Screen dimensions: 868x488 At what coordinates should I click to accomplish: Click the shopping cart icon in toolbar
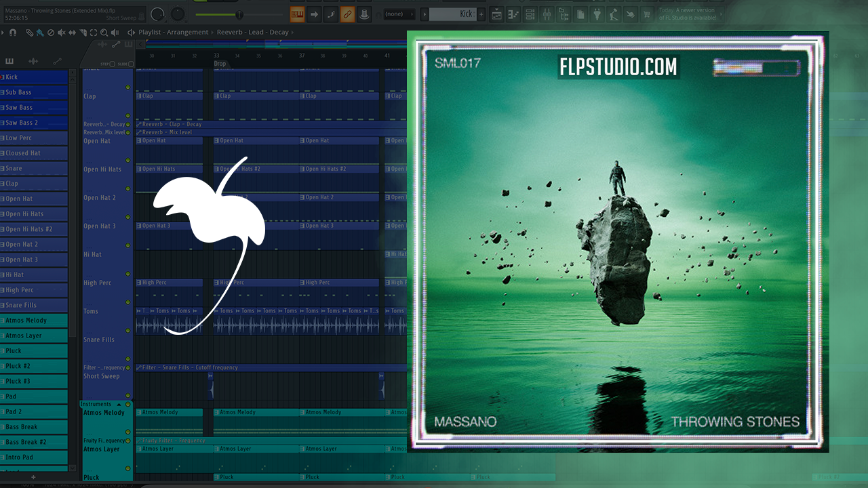tap(647, 14)
